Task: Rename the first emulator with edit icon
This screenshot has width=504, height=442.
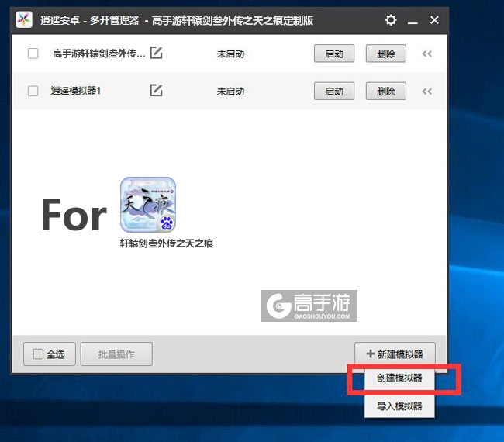Action: click(x=157, y=54)
